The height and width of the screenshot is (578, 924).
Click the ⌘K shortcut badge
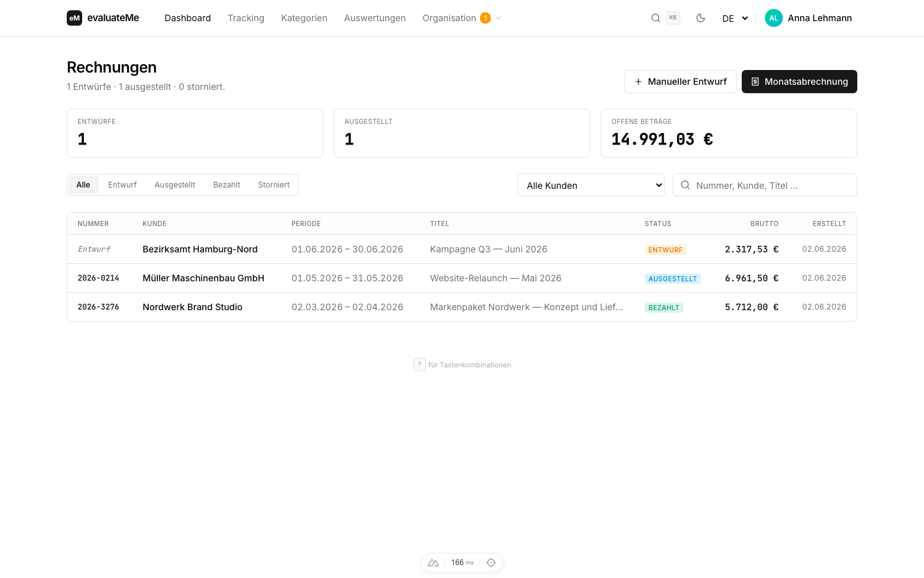click(672, 18)
